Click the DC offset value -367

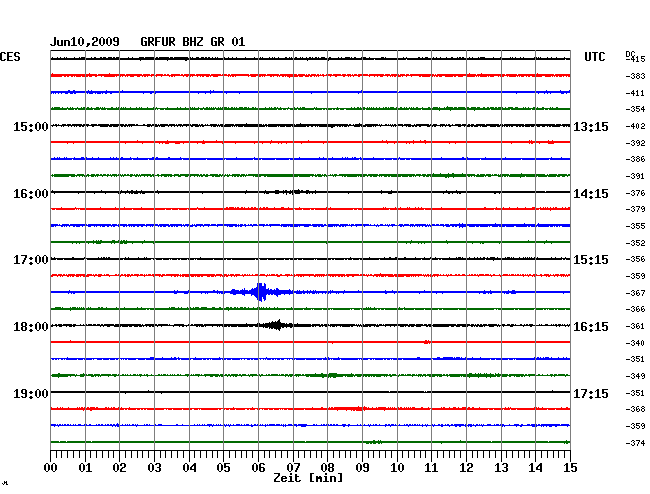(635, 293)
